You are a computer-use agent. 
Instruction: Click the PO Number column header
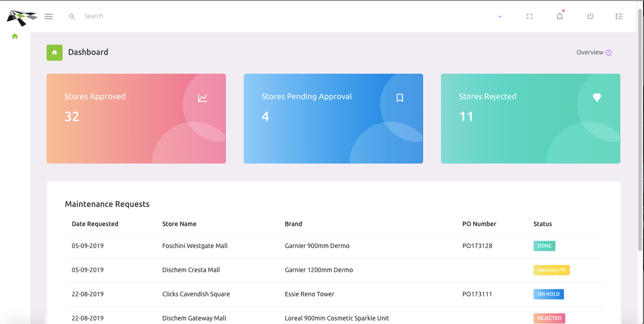[479, 224]
